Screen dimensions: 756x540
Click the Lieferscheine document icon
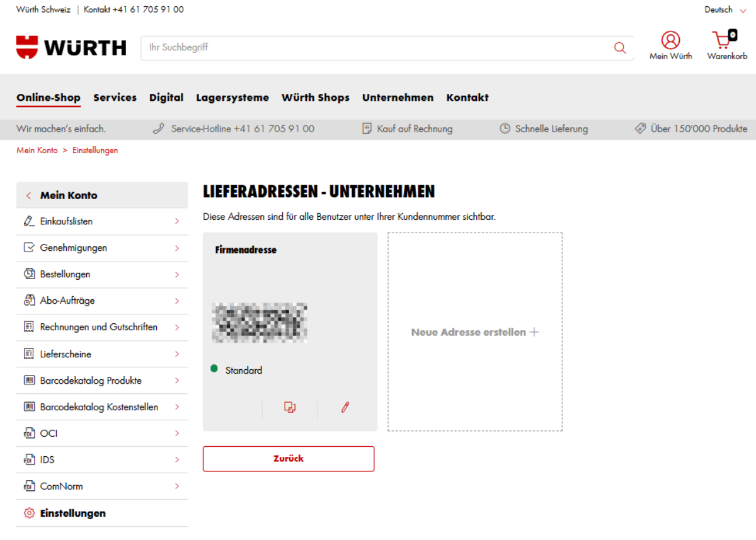[x=29, y=354]
